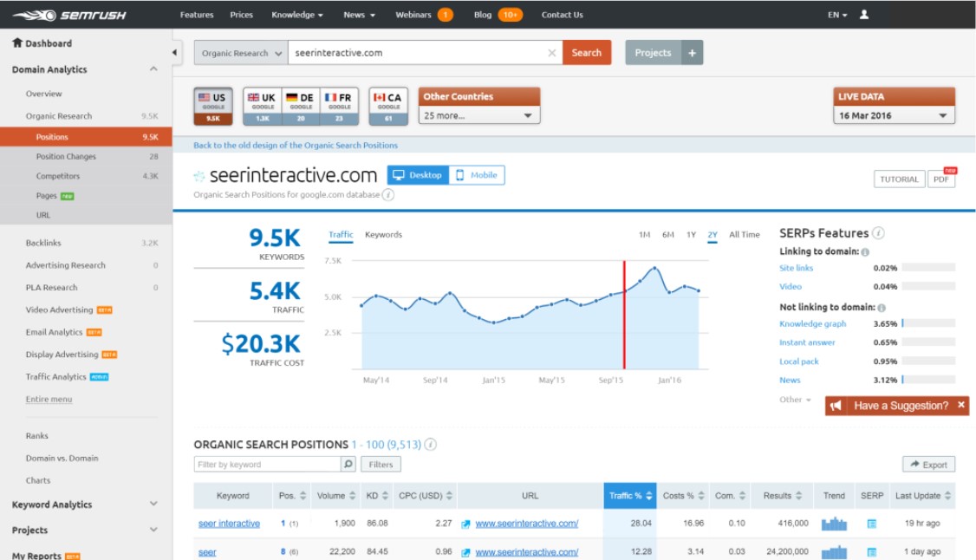Select the DE Google database
This screenshot has height=560, width=976.
(301, 107)
